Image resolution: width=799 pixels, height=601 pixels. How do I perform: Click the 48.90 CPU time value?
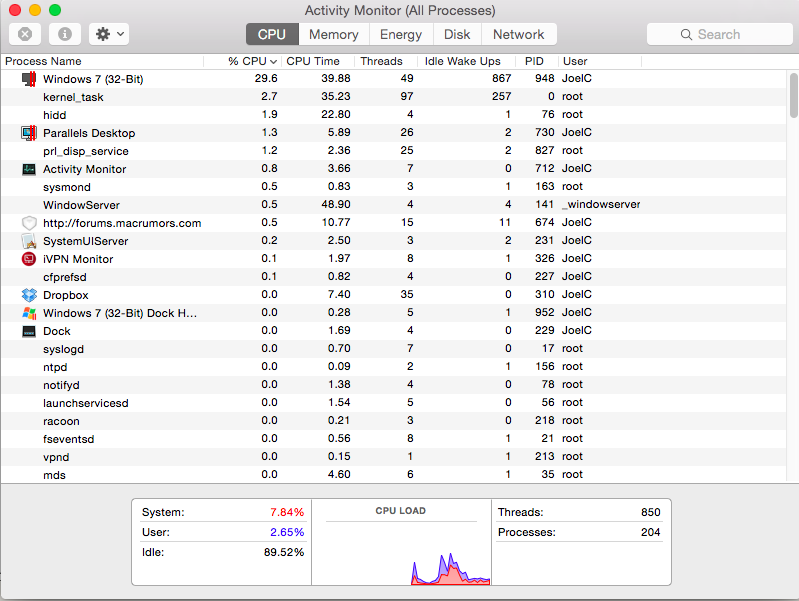tap(335, 204)
